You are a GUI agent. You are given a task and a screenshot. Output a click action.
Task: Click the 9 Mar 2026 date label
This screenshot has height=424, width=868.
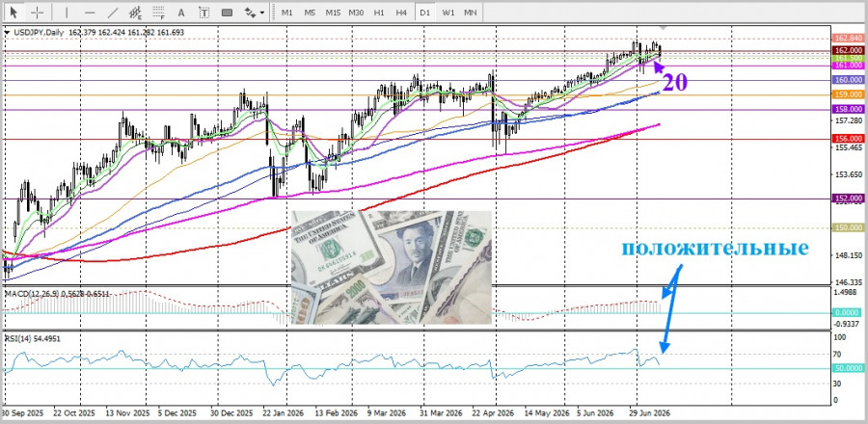[387, 413]
